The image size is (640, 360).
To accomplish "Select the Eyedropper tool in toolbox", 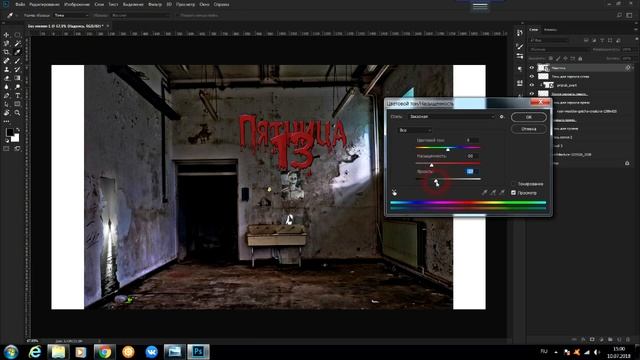I will coord(17,52).
